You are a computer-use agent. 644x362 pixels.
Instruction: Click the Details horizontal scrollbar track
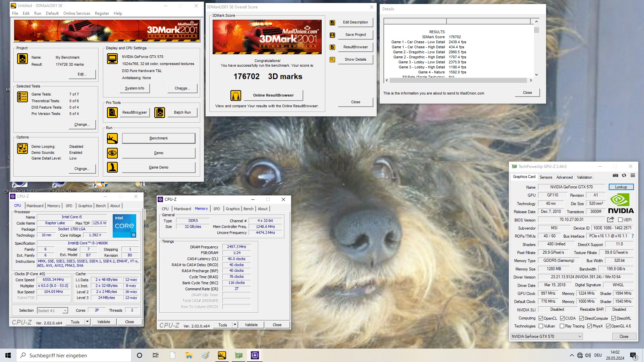(x=459, y=80)
